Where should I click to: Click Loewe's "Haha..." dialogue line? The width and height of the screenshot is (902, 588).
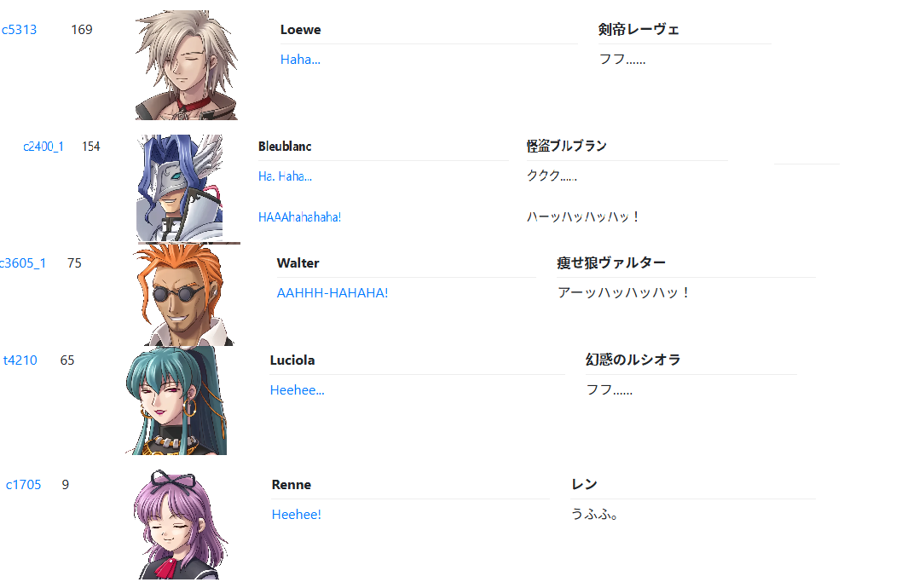(300, 59)
